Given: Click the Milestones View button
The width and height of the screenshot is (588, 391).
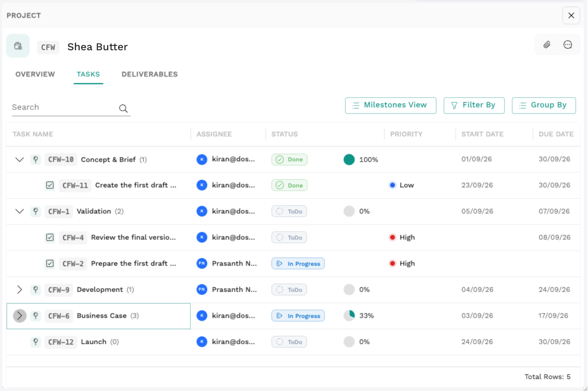Looking at the screenshot, I should (x=391, y=105).
